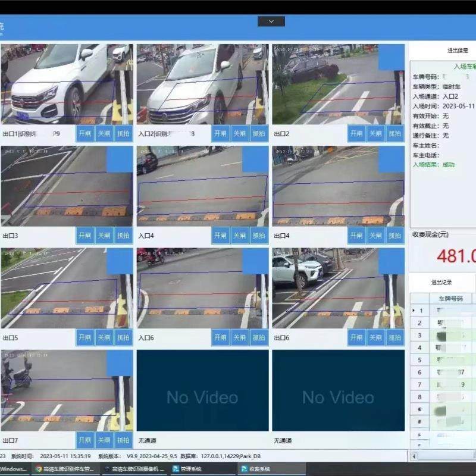Select the 入口4 camera feed
This screenshot has height=476, width=476.
(x=202, y=186)
